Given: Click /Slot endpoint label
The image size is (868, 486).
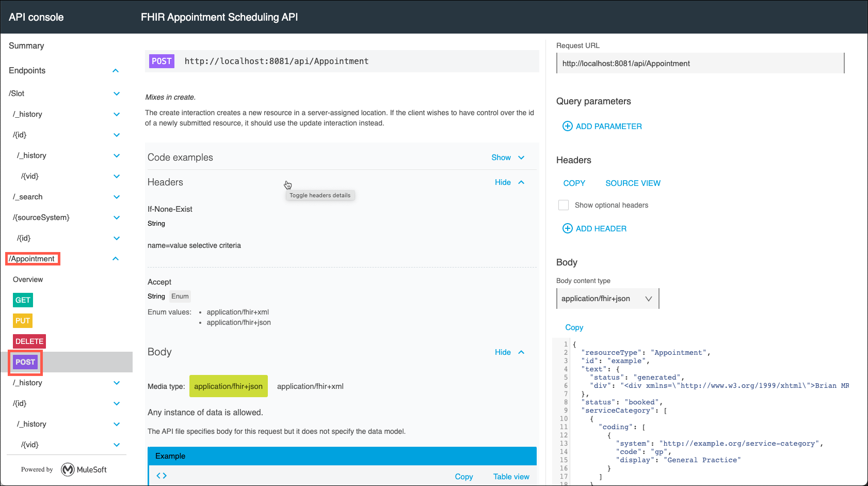Looking at the screenshot, I should 17,93.
